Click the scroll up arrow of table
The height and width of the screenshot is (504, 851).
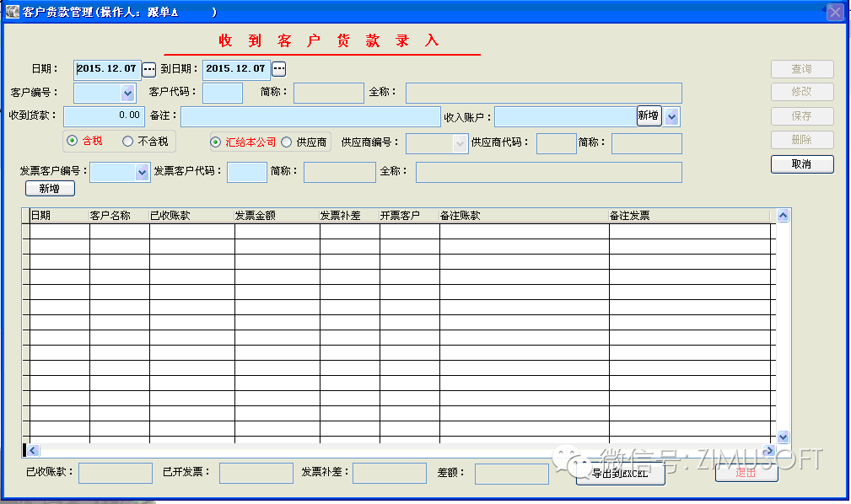[783, 216]
